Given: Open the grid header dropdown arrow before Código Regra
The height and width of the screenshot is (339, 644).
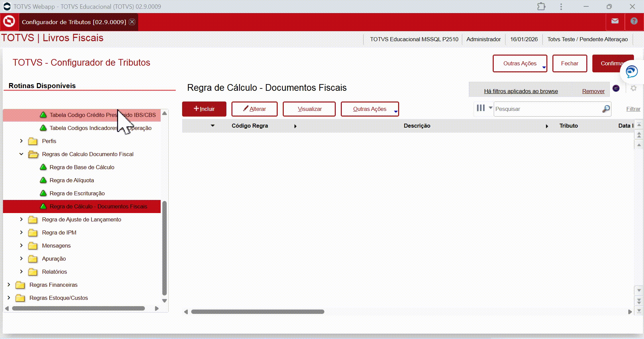Looking at the screenshot, I should point(213,126).
